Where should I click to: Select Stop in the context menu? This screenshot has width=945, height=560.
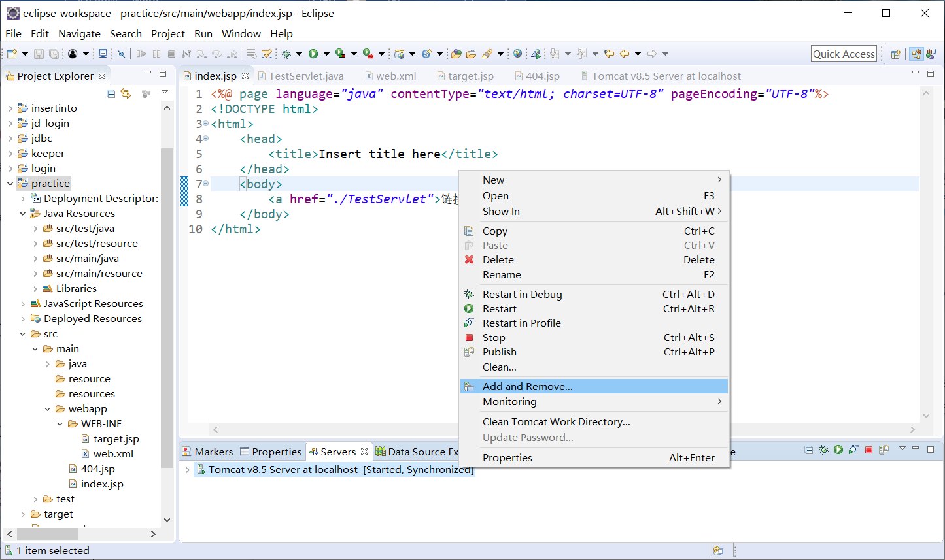tap(594, 337)
